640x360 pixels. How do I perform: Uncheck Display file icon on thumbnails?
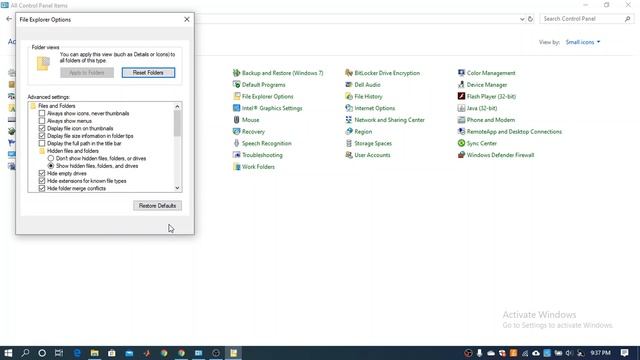[42, 129]
